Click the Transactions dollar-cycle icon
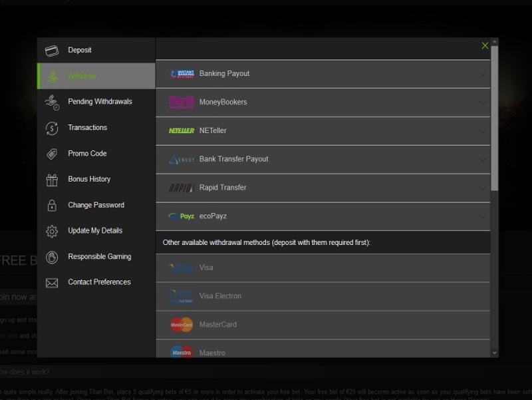 (x=52, y=128)
